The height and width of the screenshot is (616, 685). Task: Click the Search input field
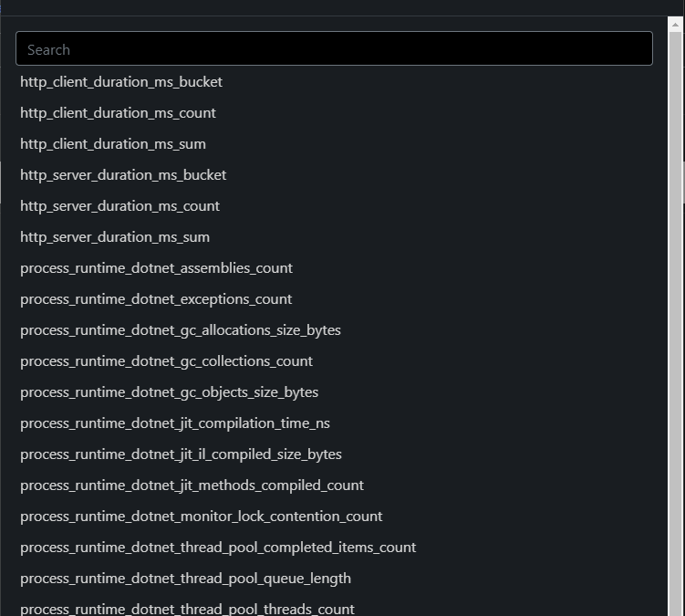click(334, 49)
